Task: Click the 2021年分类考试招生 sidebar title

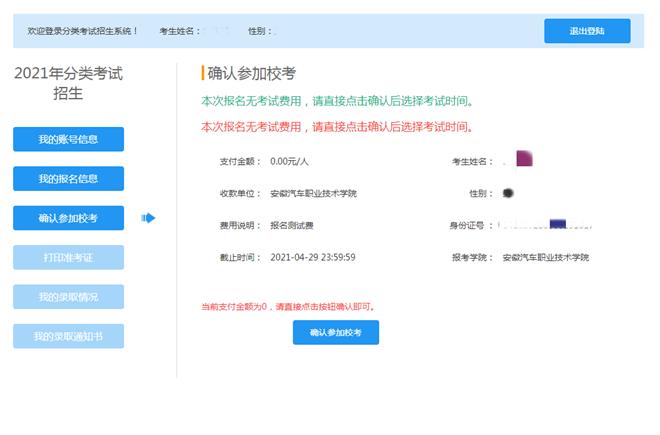Action: (68, 83)
